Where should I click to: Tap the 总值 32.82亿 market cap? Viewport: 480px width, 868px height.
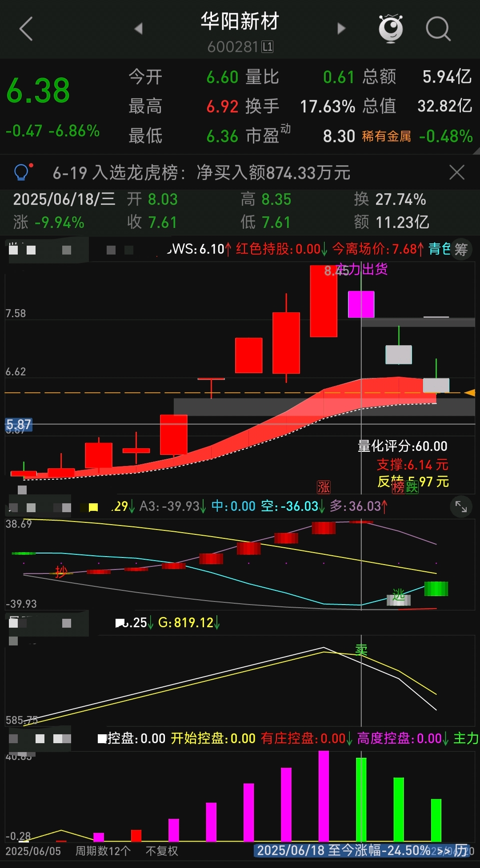point(417,106)
